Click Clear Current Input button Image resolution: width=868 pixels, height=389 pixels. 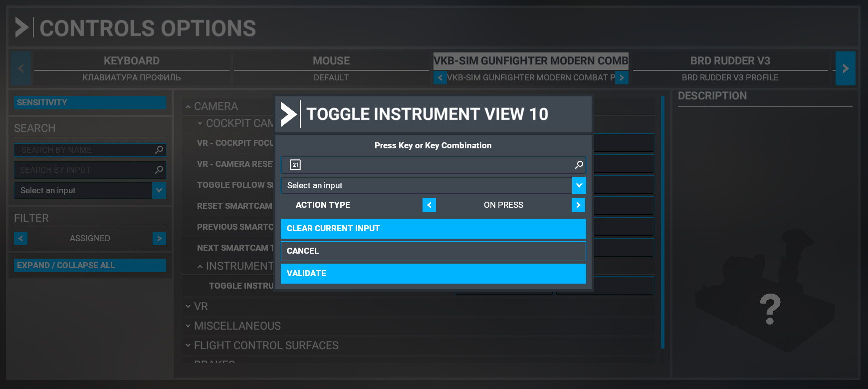(433, 228)
